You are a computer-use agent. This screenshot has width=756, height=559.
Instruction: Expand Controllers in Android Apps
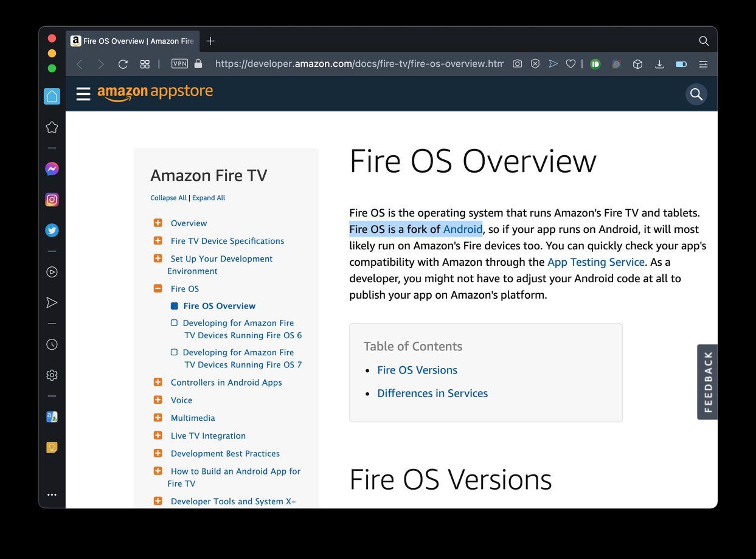tap(158, 382)
